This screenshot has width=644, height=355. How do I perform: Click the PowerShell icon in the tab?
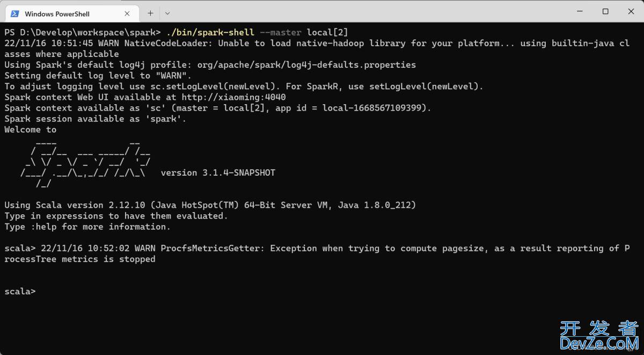pyautogui.click(x=15, y=13)
